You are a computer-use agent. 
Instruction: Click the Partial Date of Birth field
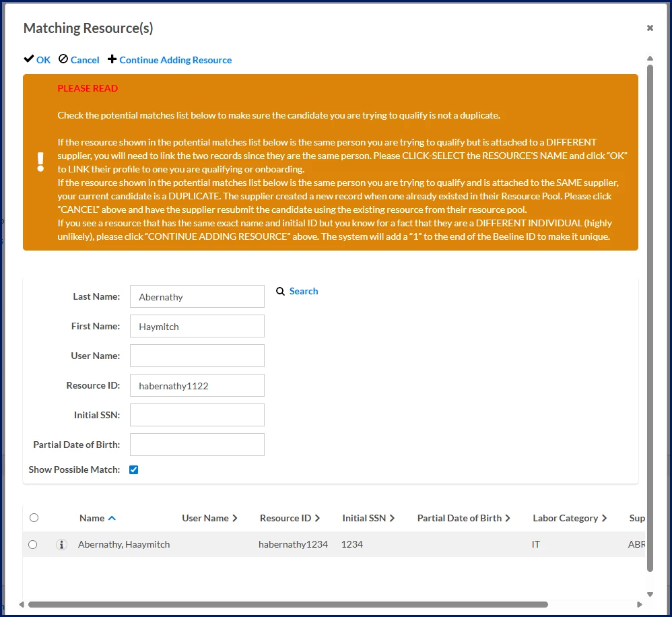pyautogui.click(x=197, y=445)
